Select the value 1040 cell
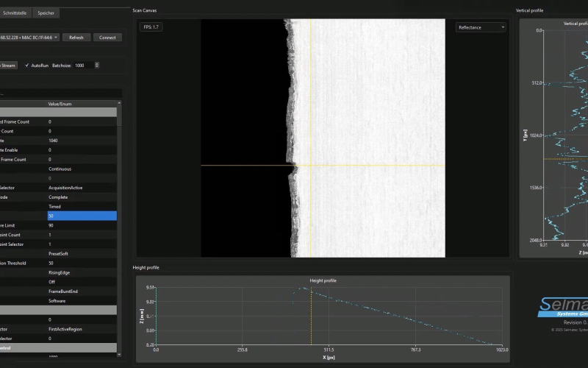 click(82, 141)
